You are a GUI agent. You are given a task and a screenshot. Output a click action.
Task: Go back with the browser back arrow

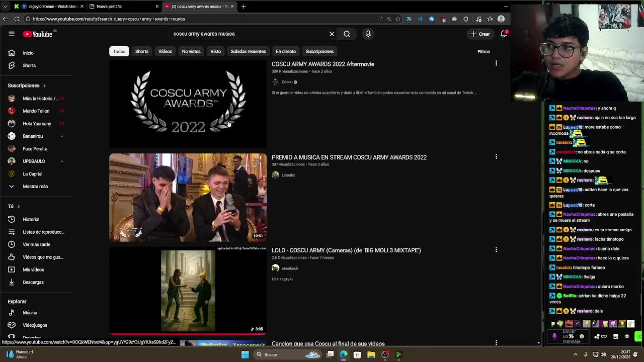pos(5,19)
